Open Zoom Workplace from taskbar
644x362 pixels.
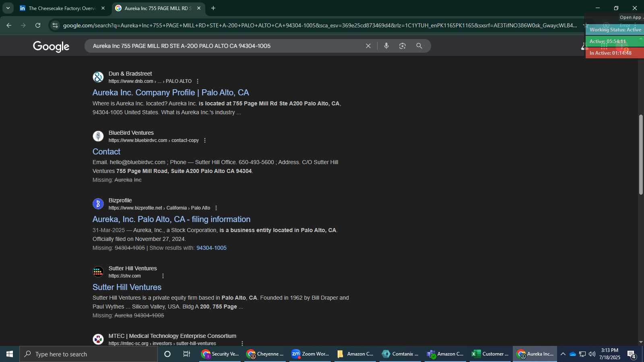[310, 354]
